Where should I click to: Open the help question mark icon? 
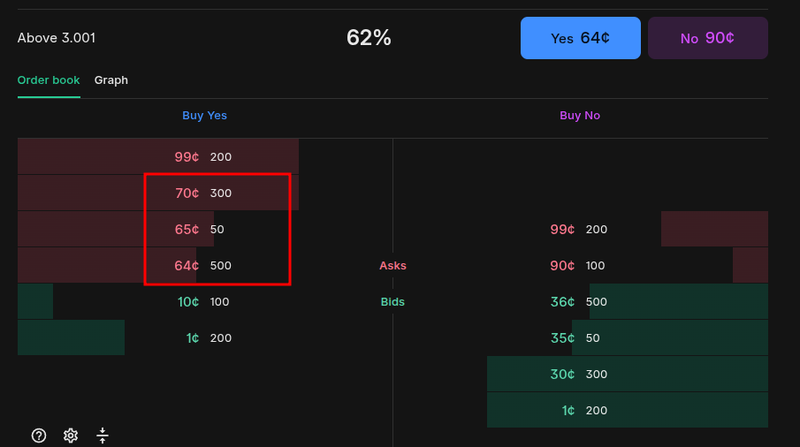click(x=39, y=435)
